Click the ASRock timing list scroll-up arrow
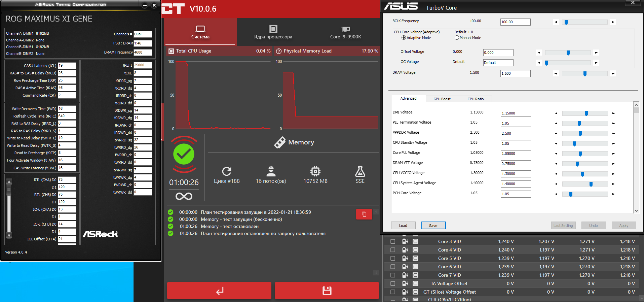 9,181
